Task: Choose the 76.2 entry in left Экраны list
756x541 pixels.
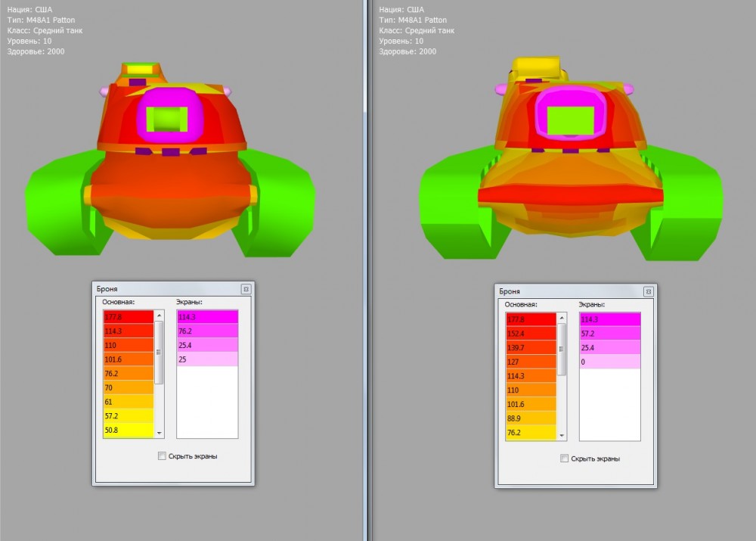Action: coord(206,331)
